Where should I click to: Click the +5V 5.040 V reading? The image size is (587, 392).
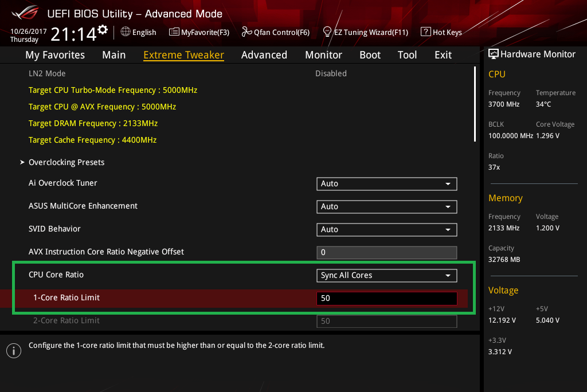coord(547,320)
